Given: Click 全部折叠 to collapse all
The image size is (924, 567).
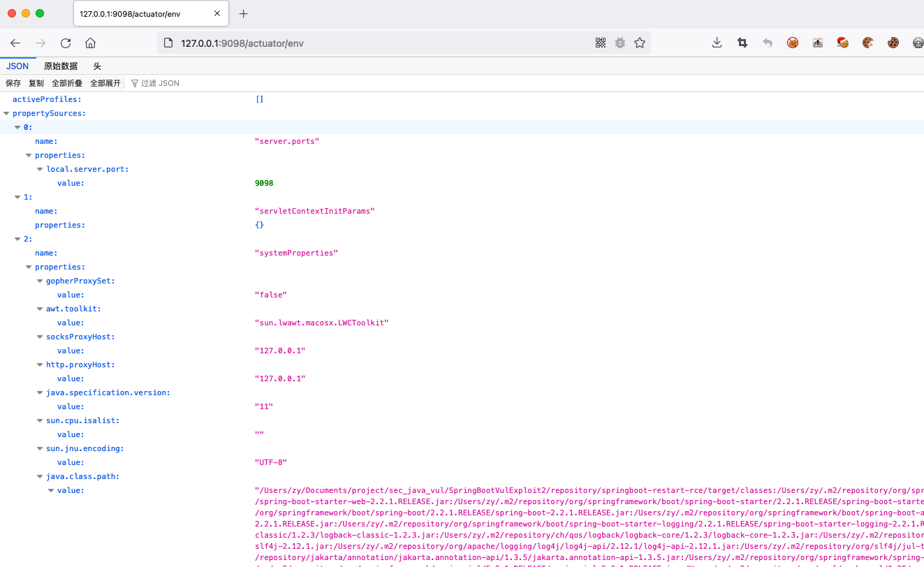Looking at the screenshot, I should point(67,83).
